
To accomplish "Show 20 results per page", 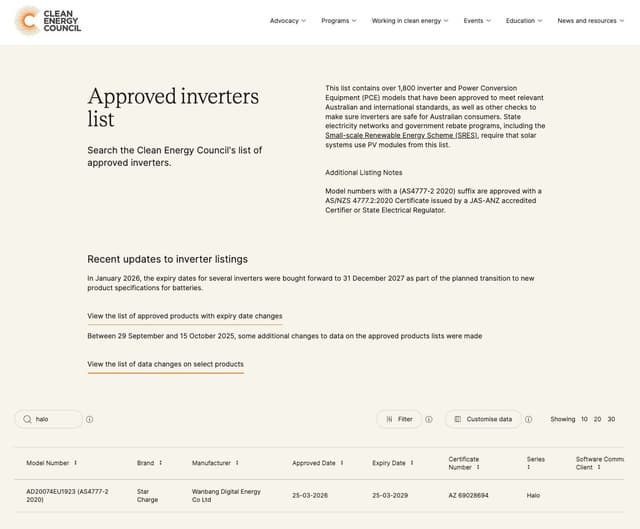I will (x=598, y=419).
